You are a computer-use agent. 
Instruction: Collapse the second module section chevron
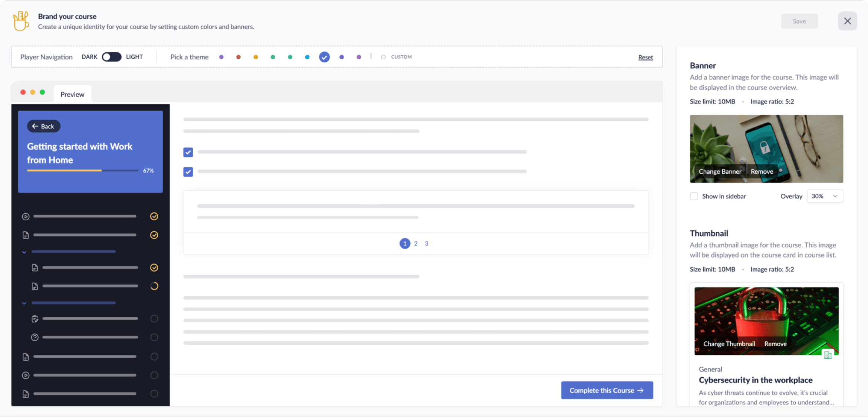point(24,303)
